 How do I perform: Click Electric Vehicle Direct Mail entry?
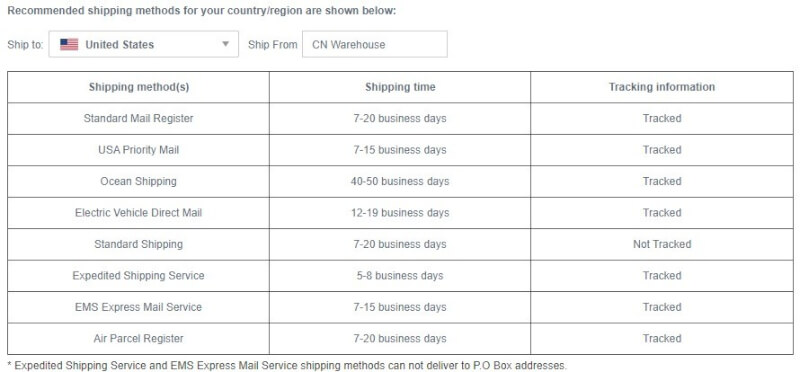138,213
